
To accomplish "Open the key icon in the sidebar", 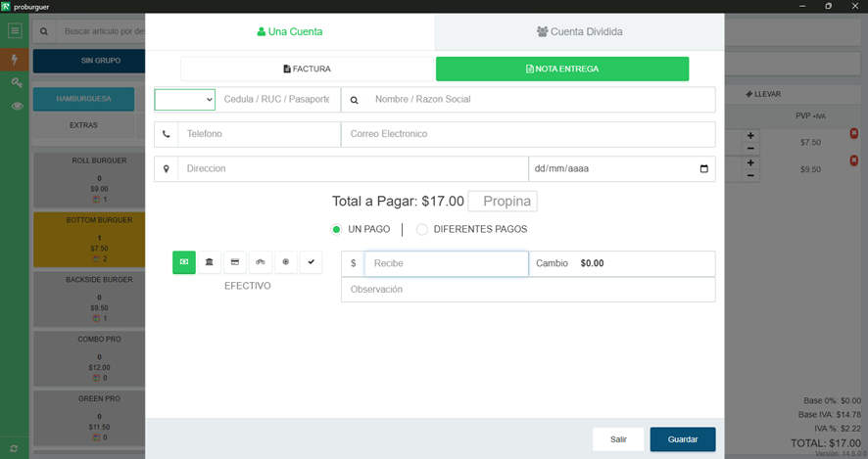I will [17, 82].
